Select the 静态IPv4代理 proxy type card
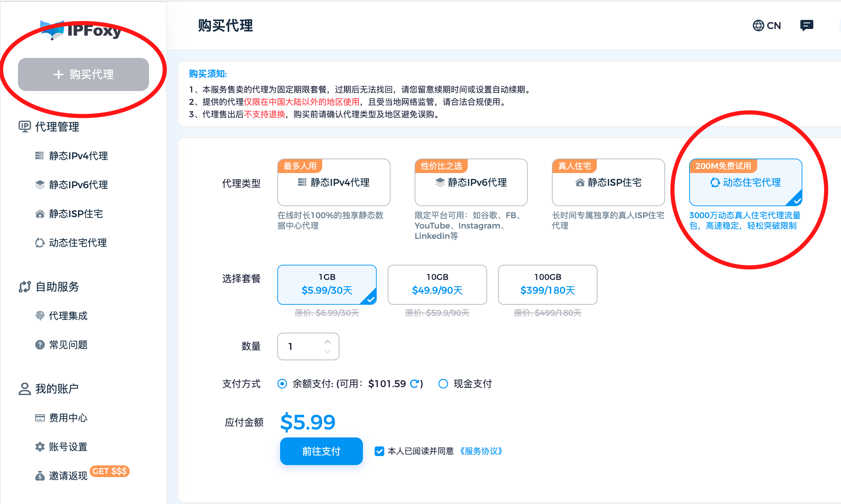Viewport: 841px width, 504px height. (334, 182)
